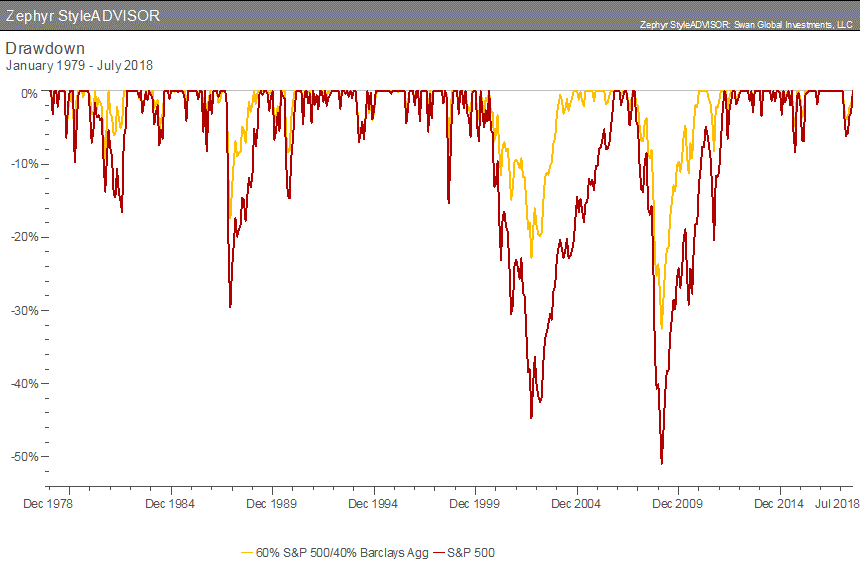Click the '-50%' y-axis label
Viewport: 860px width, 572px height.
[25, 456]
